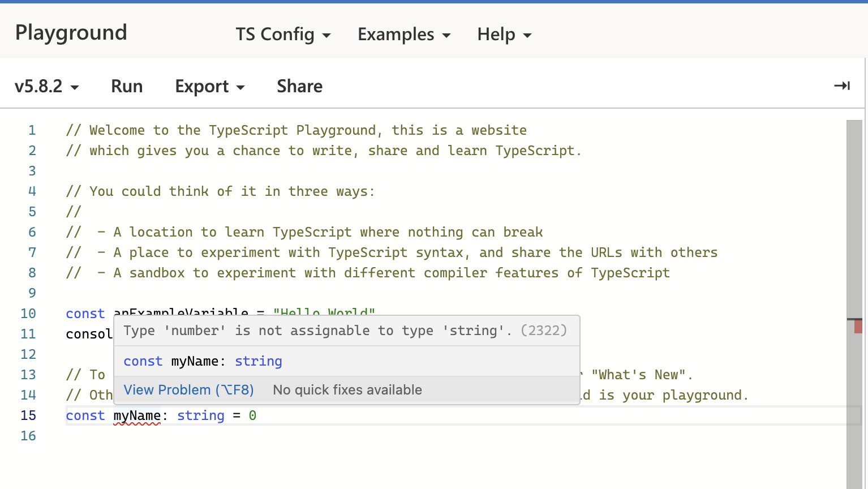Open the Help dropdown menu
868x489 pixels.
point(504,35)
